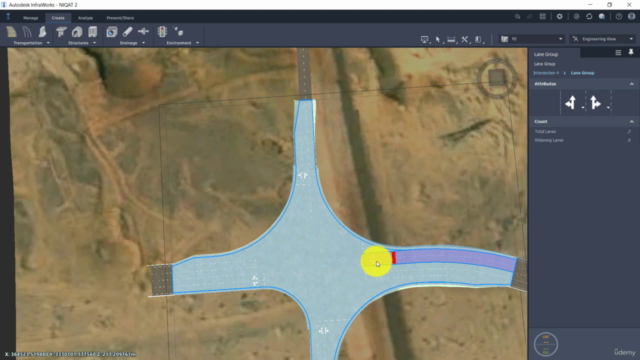The width and height of the screenshot is (640, 360).
Task: Switch to the Present/Share tab
Action: click(120, 18)
